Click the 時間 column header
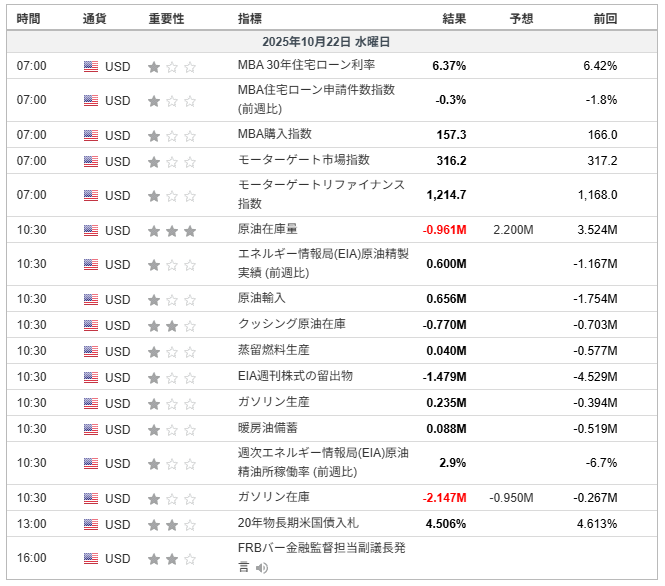 coord(29,18)
